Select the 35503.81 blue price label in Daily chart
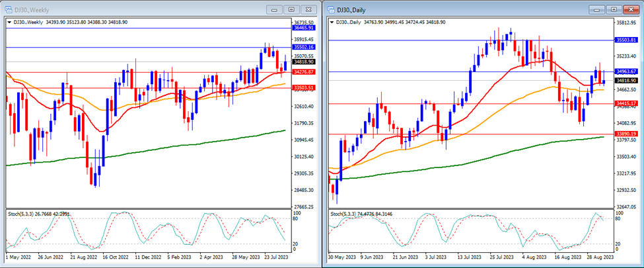Viewport: 644px width, 268px height. pyautogui.click(x=626, y=40)
